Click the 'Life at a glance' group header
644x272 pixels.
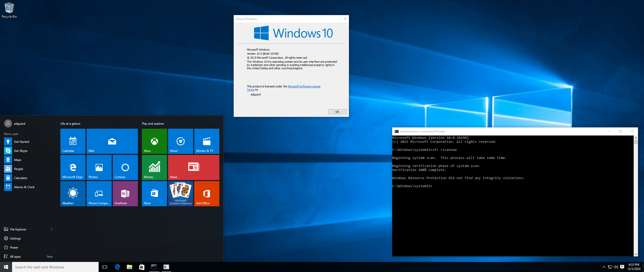70,124
